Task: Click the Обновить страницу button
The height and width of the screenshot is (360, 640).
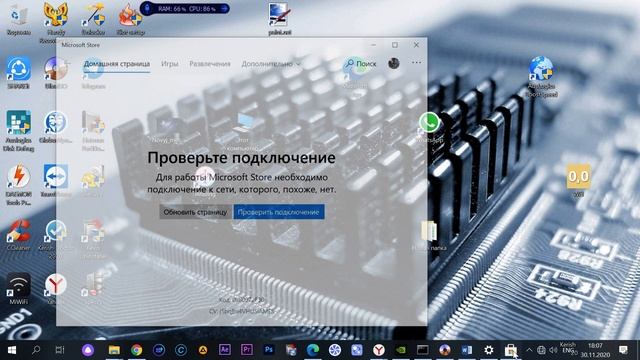Action: point(195,212)
